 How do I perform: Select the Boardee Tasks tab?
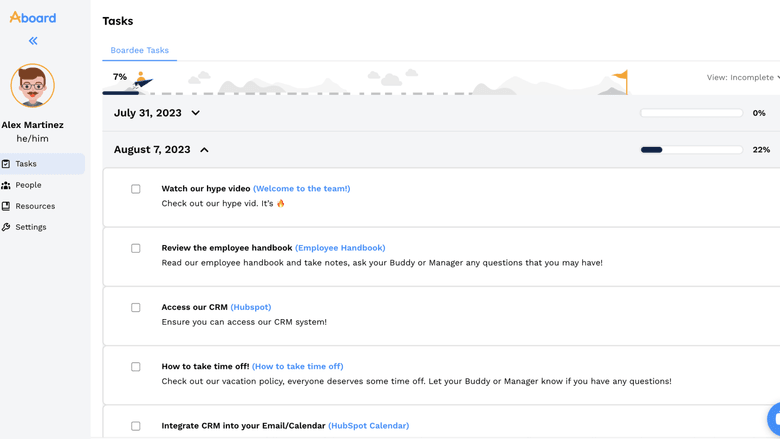pyautogui.click(x=139, y=50)
